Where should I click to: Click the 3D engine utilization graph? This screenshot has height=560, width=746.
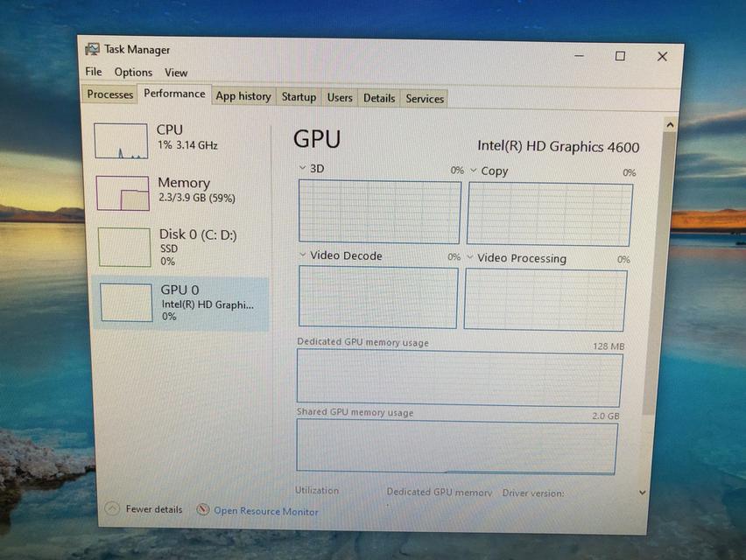point(379,212)
